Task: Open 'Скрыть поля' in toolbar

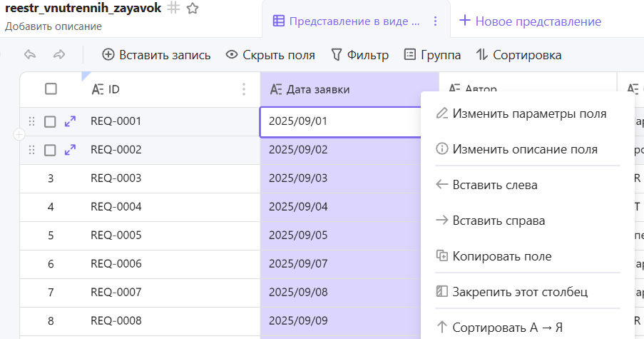Action: click(270, 55)
